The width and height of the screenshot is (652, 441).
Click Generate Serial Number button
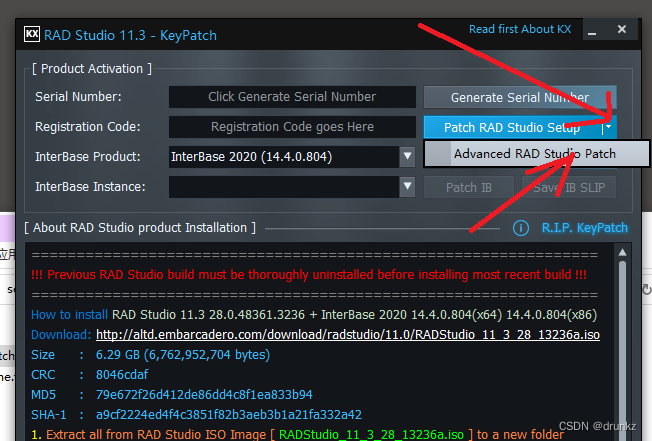(520, 97)
